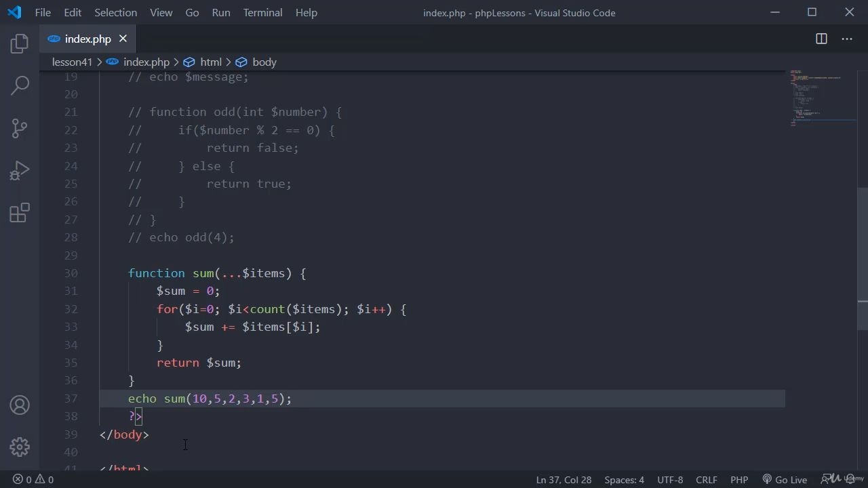This screenshot has height=488, width=868.
Task: Change end of line sequence CRLF
Action: coord(706,479)
